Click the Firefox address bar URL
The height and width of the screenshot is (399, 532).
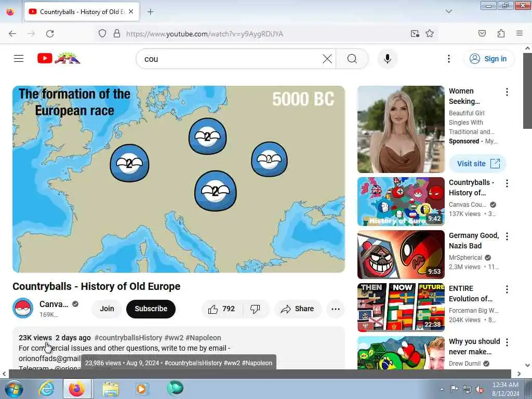click(x=204, y=34)
